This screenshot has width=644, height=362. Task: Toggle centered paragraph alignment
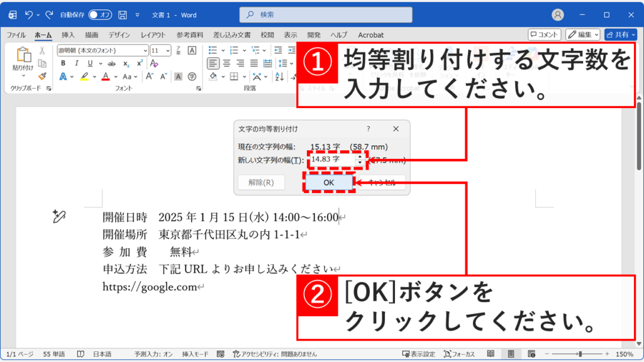pos(226,63)
